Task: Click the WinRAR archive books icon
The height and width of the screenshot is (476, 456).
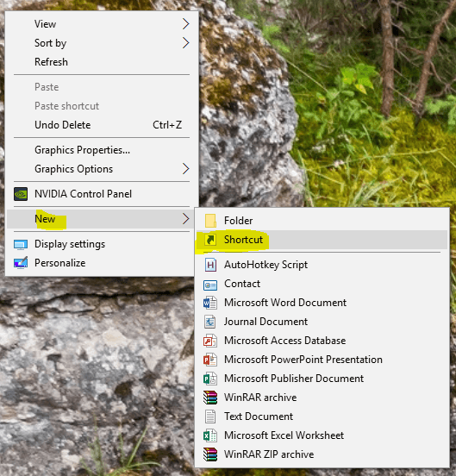Action: pos(210,398)
